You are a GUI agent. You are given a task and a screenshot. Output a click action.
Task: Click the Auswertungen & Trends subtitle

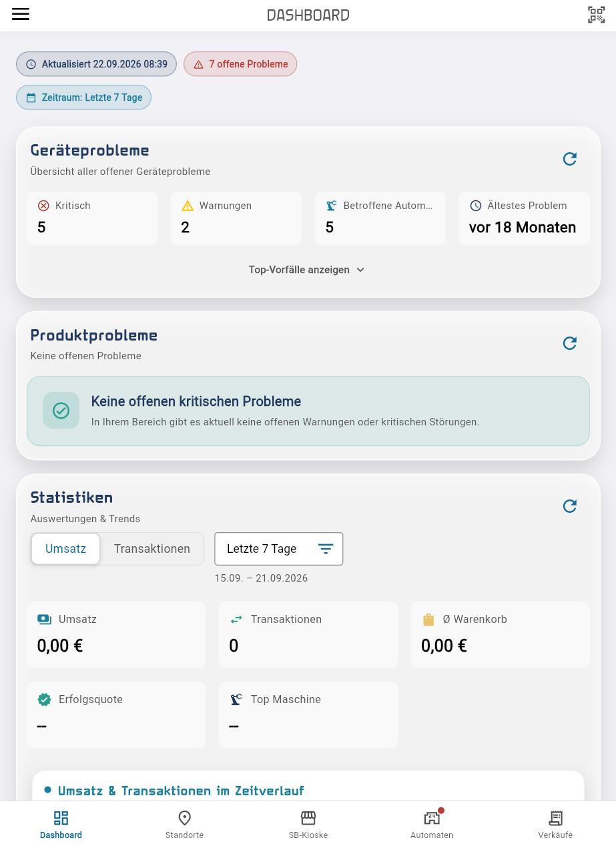tap(85, 519)
